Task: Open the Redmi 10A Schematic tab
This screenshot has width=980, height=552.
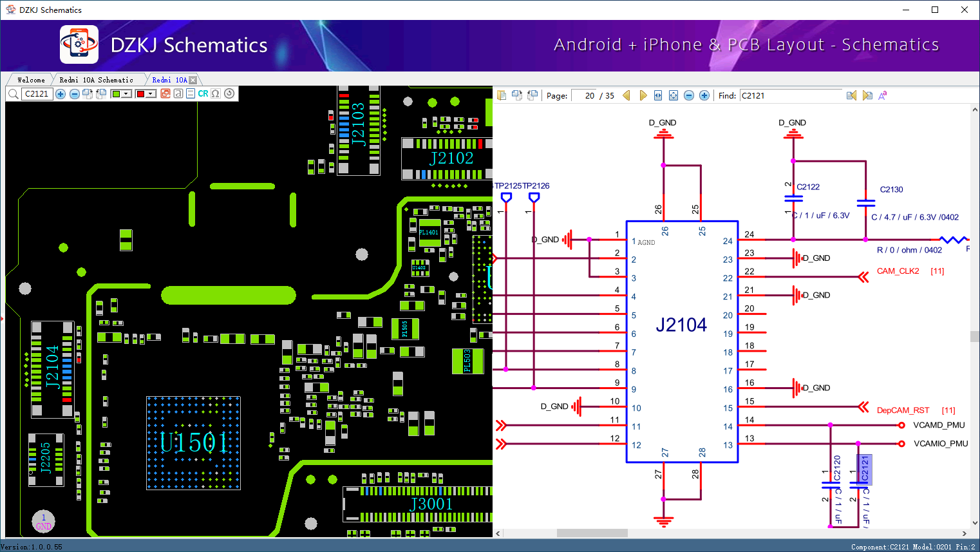Action: pos(96,80)
